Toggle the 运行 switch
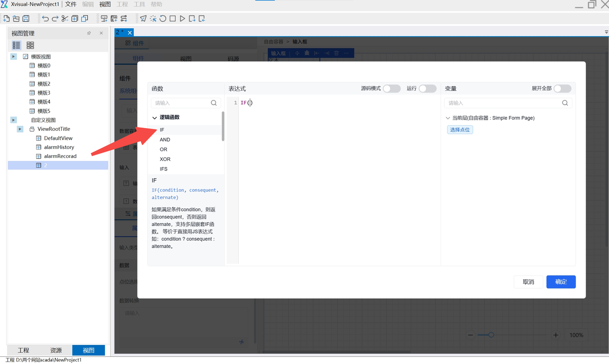609x364 pixels. (x=427, y=89)
